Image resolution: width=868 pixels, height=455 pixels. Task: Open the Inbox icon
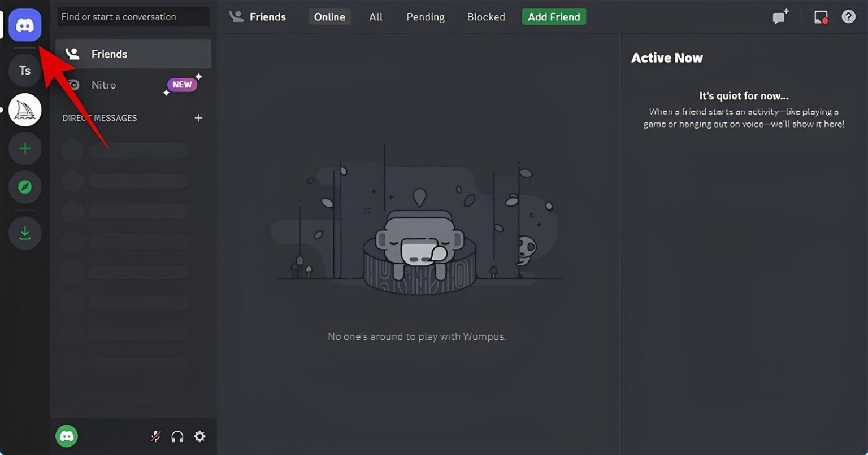click(x=821, y=17)
